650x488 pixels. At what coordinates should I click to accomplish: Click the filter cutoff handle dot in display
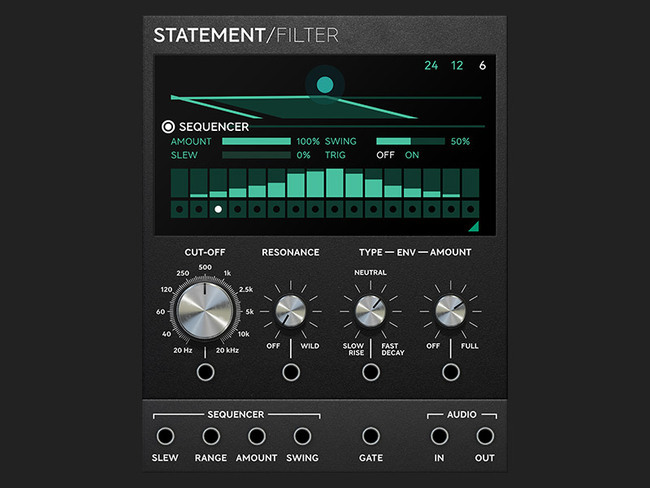pos(325,85)
